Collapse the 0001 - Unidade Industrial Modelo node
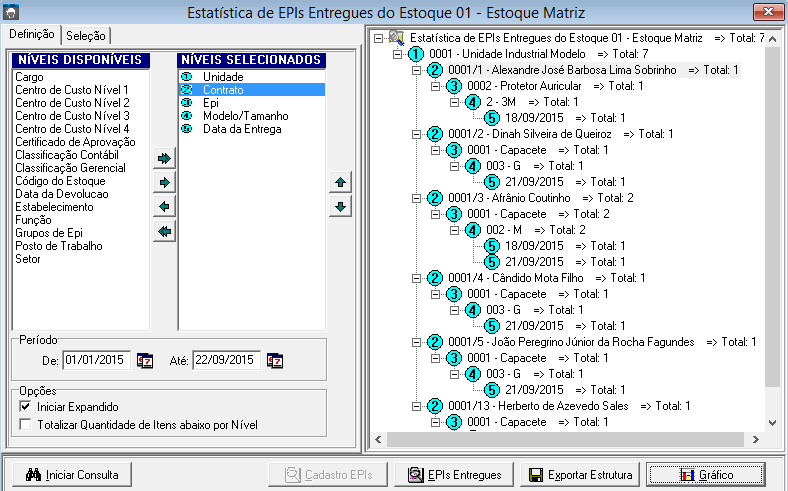The width and height of the screenshot is (788, 491). point(397,53)
